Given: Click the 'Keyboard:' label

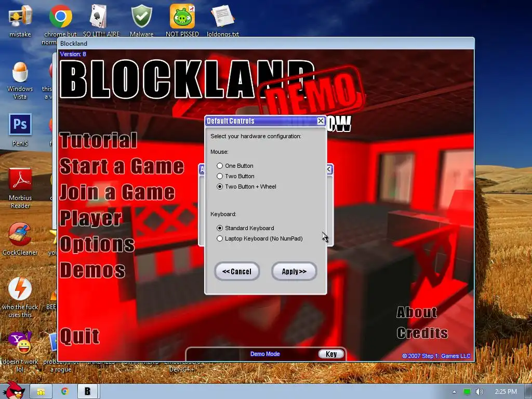Looking at the screenshot, I should (223, 214).
